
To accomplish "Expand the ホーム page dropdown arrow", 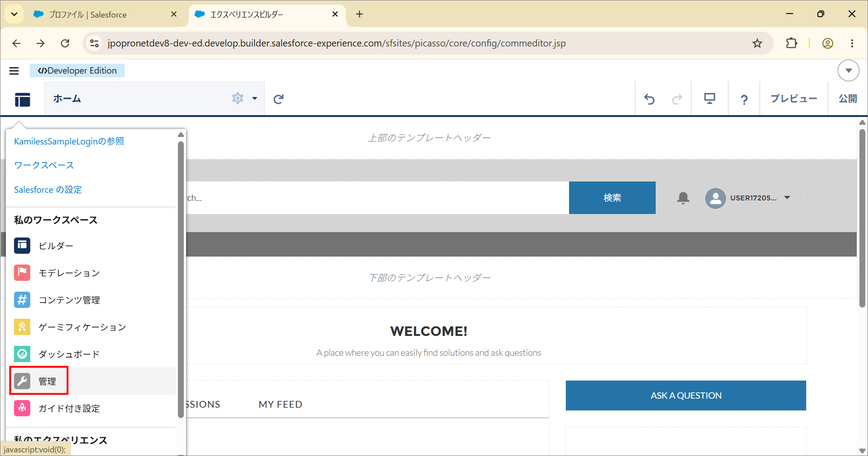I will [255, 98].
